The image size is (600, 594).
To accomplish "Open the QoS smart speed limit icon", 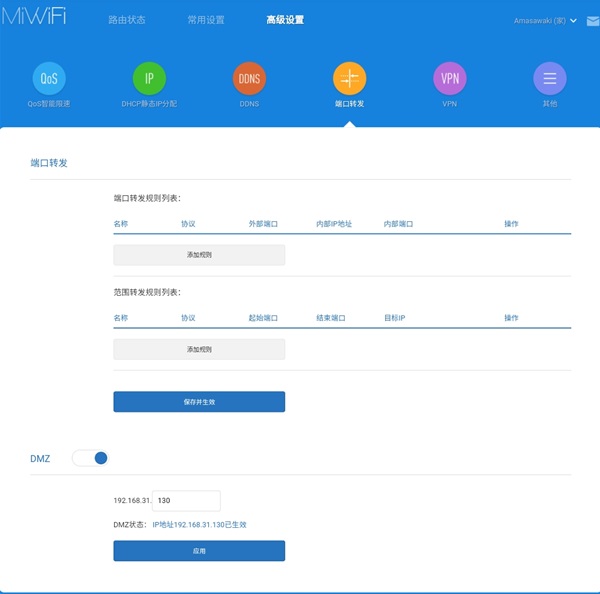I will tap(49, 78).
